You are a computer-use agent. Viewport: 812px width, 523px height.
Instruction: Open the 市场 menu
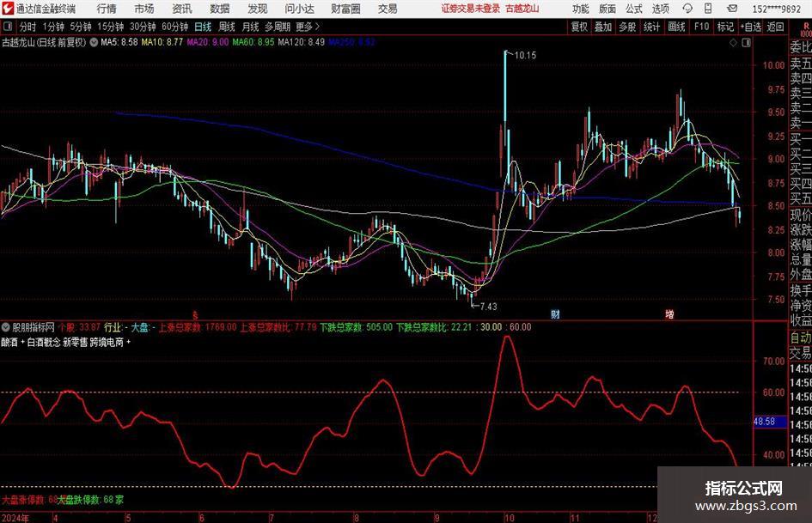pos(144,9)
